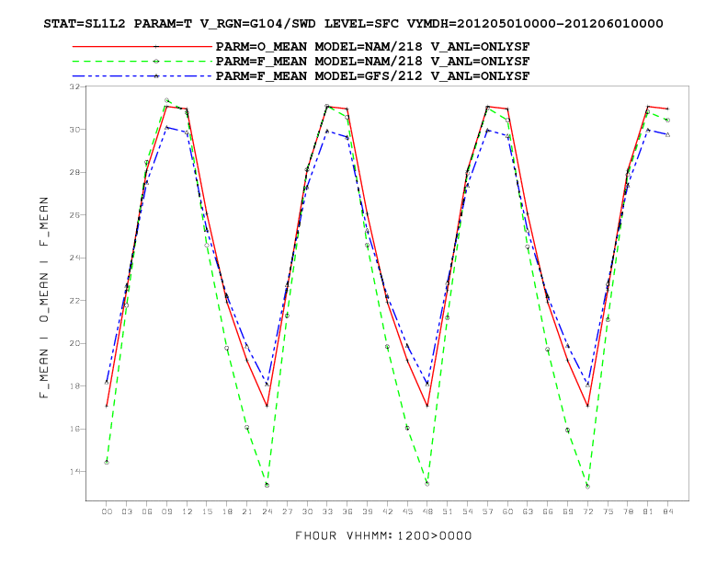Click y-axis tick label 14
The height and width of the screenshot is (563, 728).
tap(74, 472)
